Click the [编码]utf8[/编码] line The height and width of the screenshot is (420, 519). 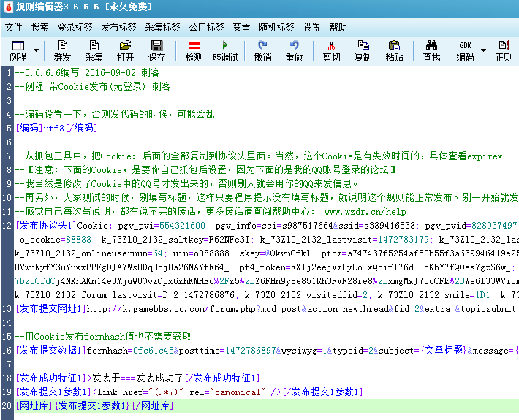pyautogui.click(x=56, y=128)
